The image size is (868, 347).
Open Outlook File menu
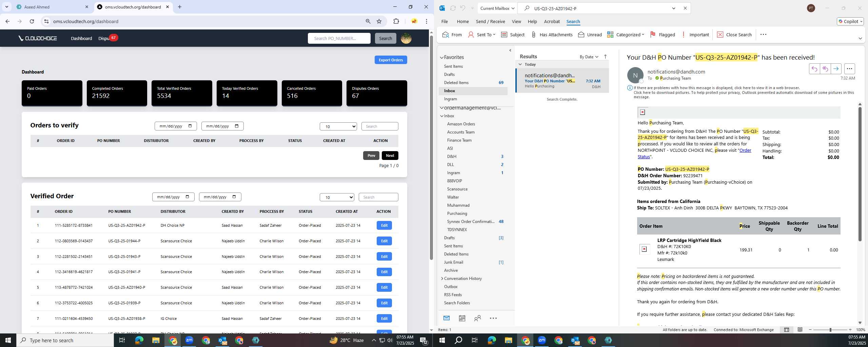coord(445,21)
